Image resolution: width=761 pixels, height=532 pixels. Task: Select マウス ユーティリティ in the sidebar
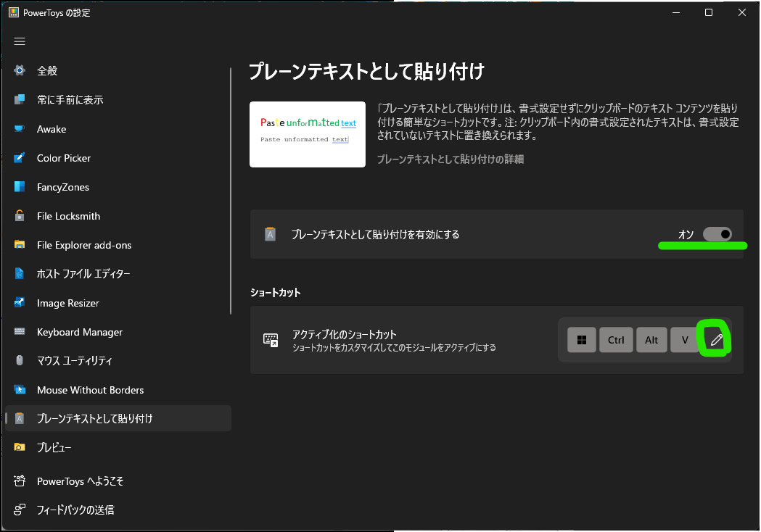coord(118,361)
